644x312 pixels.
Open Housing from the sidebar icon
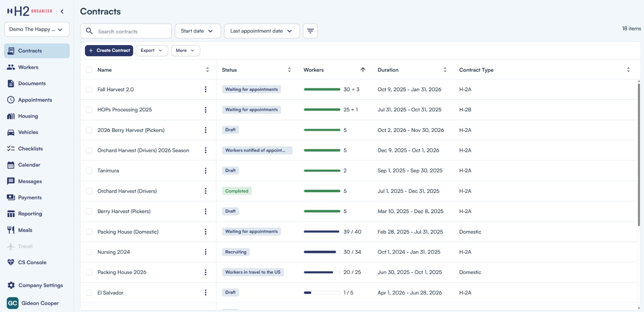pos(11,116)
